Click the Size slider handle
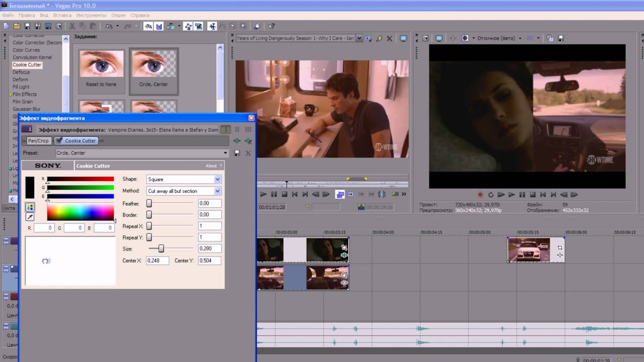644x362 pixels. [x=161, y=249]
